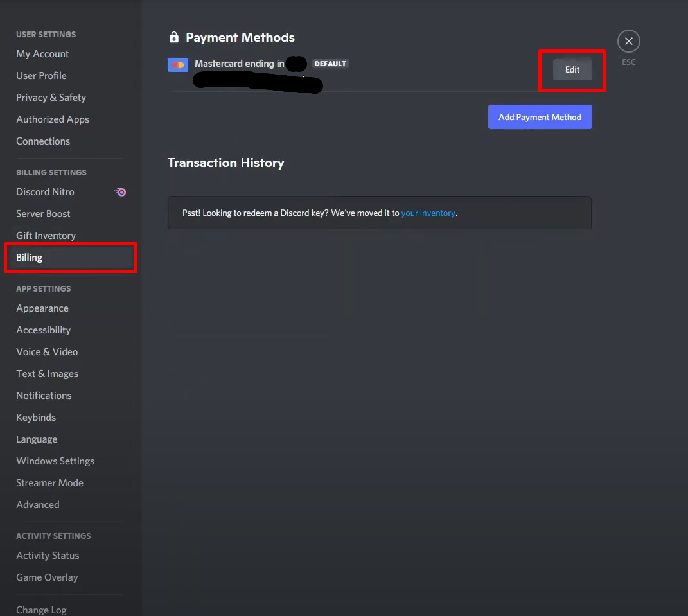This screenshot has height=616, width=688.
Task: Select Billing in the sidebar
Action: click(70, 258)
